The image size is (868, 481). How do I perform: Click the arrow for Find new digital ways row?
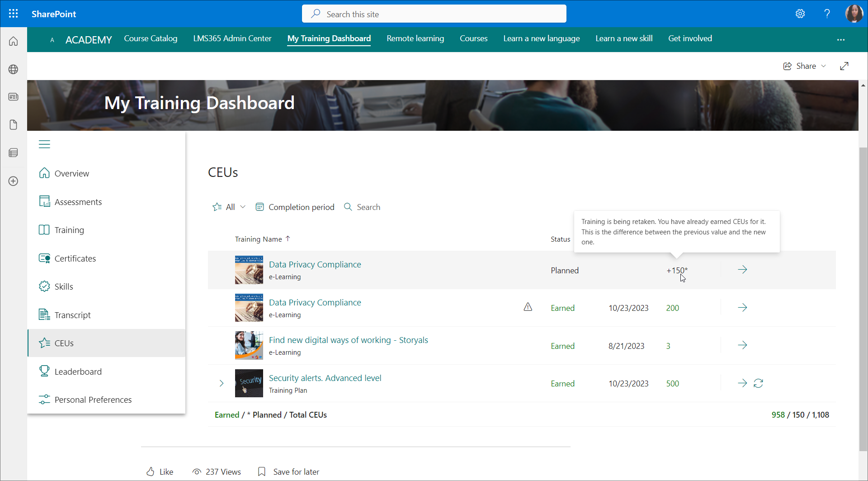(x=742, y=345)
